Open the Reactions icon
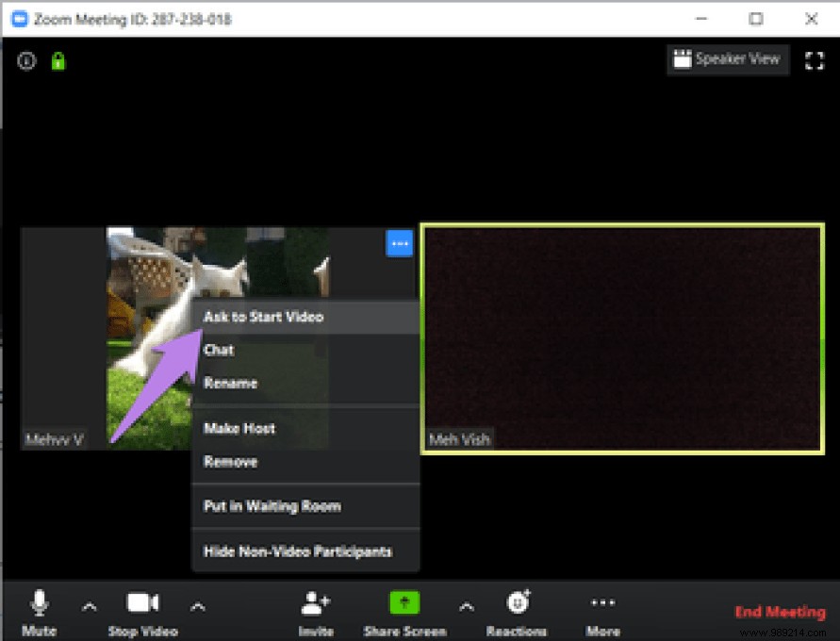Viewport: 840px width, 641px height. pyautogui.click(x=517, y=603)
